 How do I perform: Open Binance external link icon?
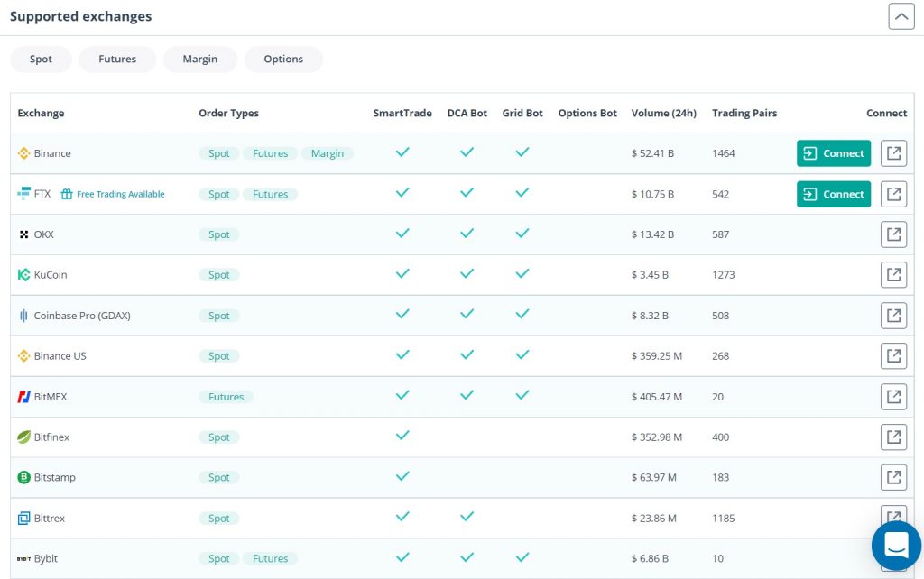[893, 153]
